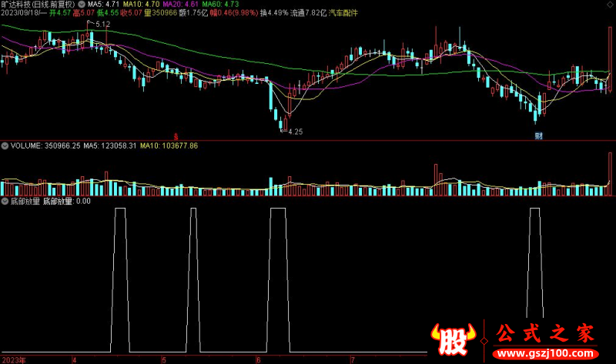Expand the 底部放量 indicator dropdown arrow
Image resolution: width=616 pixels, height=364 pixels.
tap(5, 202)
